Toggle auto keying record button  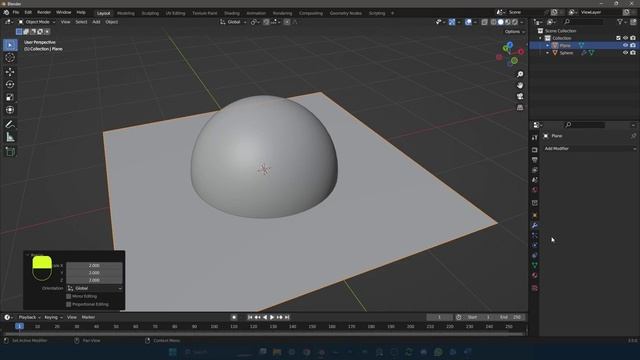[x=234, y=317]
